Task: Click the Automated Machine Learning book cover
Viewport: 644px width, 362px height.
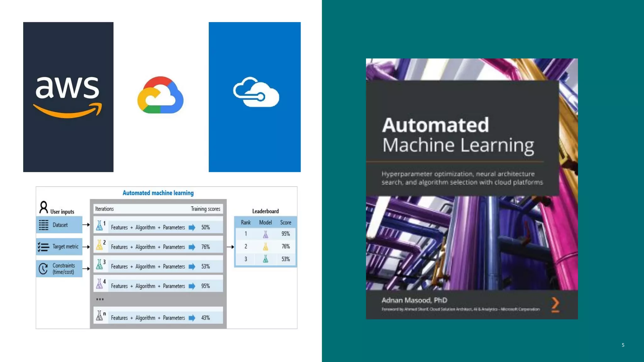Action: tap(471, 189)
